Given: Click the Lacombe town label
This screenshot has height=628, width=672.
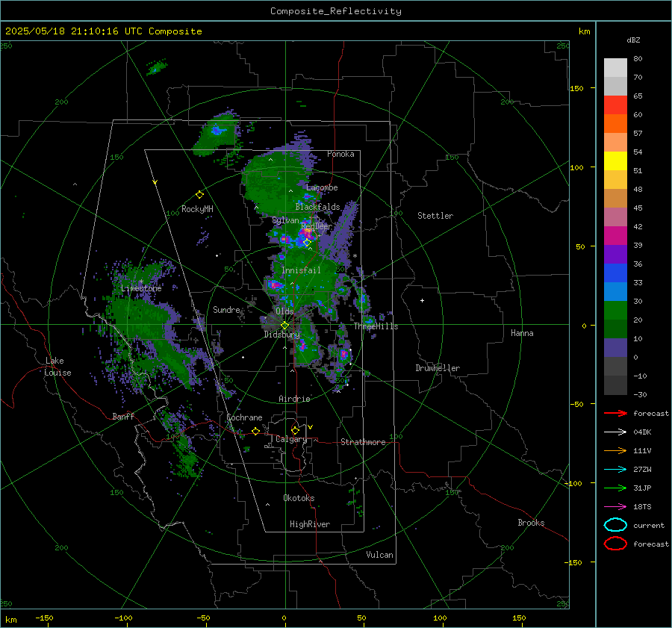Looking at the screenshot, I should 322,187.
